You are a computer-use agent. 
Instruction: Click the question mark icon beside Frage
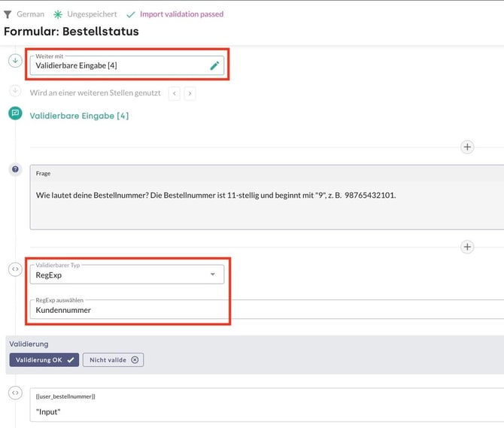point(15,170)
